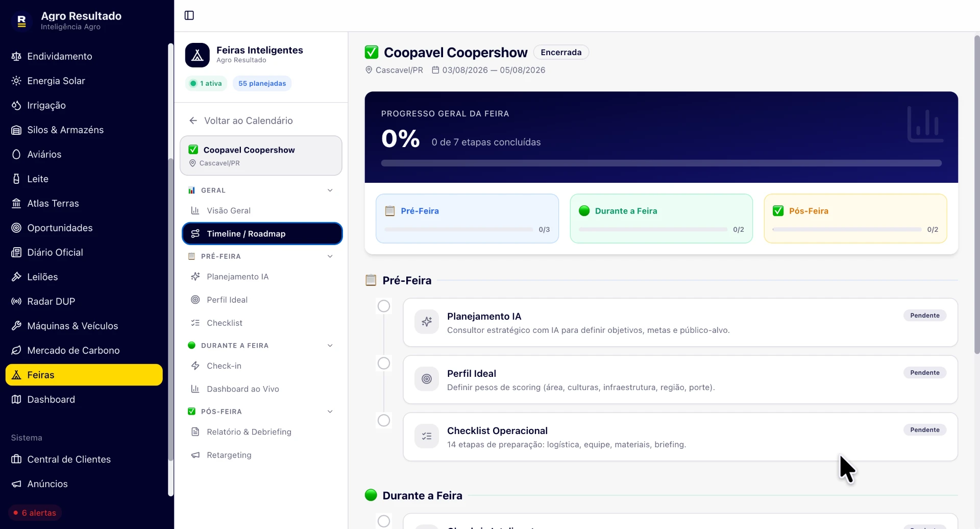Mark the Checklist Operacional step circle
This screenshot has width=980, height=529.
pyautogui.click(x=384, y=420)
